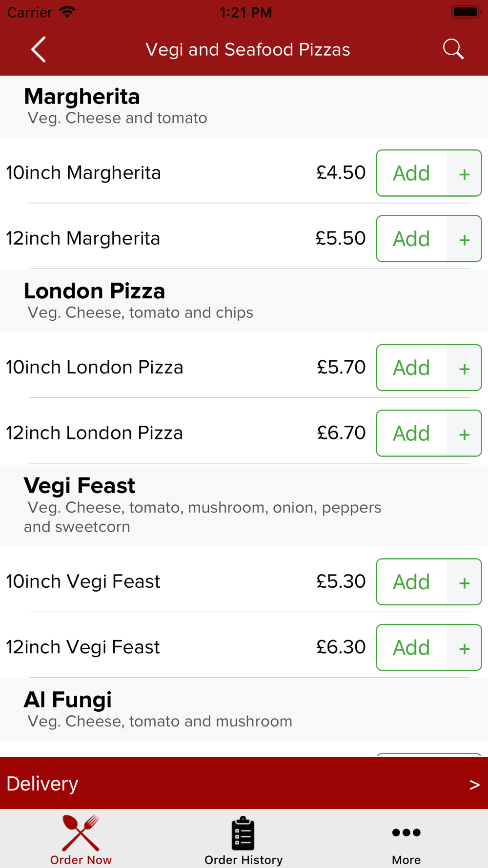Add 10inch Margherita to the order

click(411, 173)
